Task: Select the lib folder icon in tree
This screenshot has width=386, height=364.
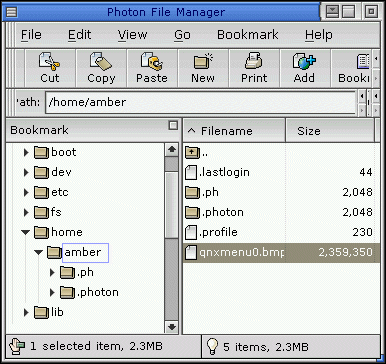Action: tap(42, 313)
